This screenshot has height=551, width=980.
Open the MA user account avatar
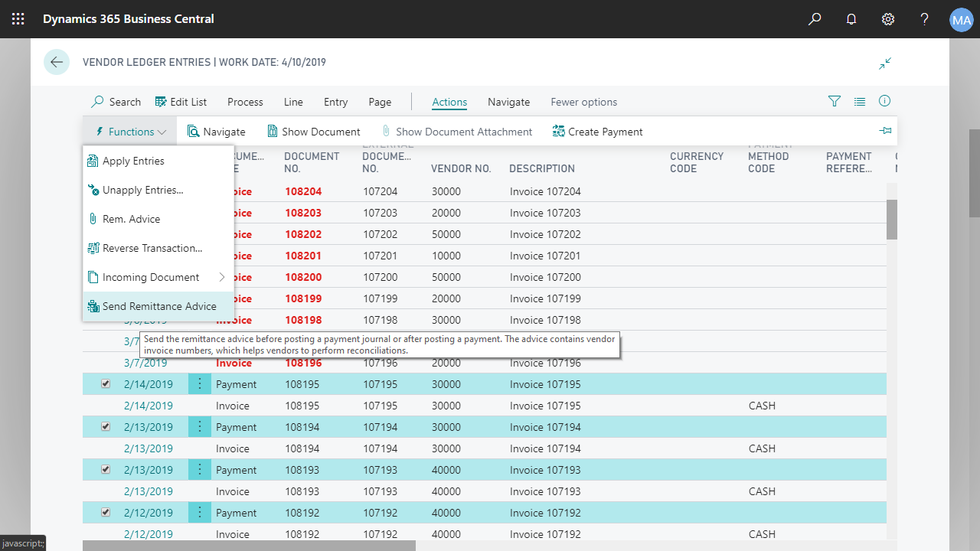(961, 19)
